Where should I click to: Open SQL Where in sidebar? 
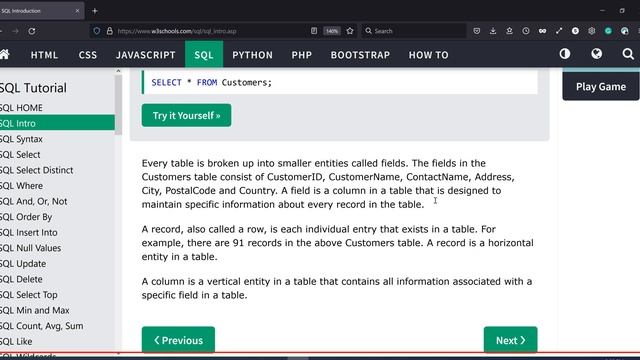click(x=57, y=186)
